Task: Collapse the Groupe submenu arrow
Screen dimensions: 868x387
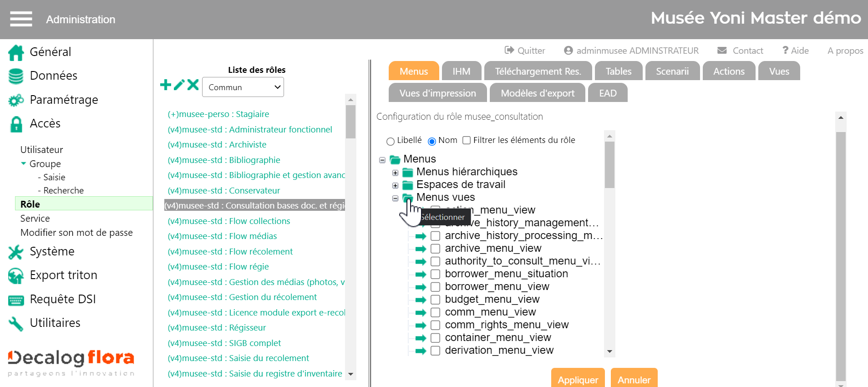Action: 23,163
